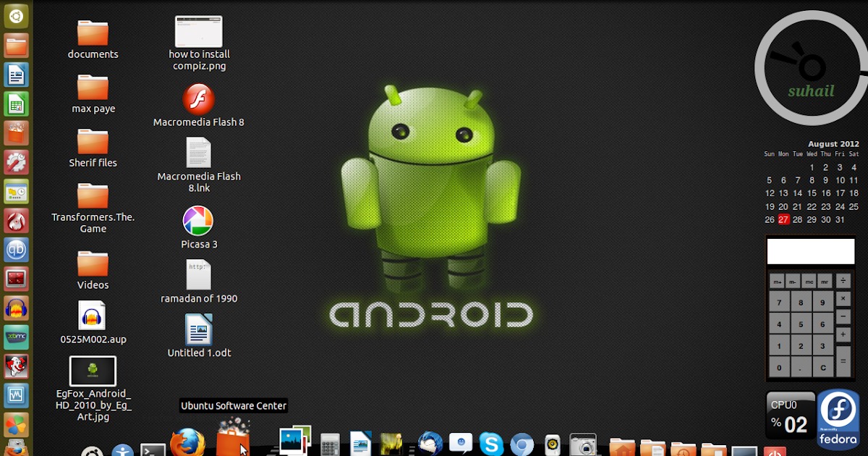Open System Monitor launcher icon
Image resolution: width=868 pixels, height=456 pixels.
click(17, 396)
